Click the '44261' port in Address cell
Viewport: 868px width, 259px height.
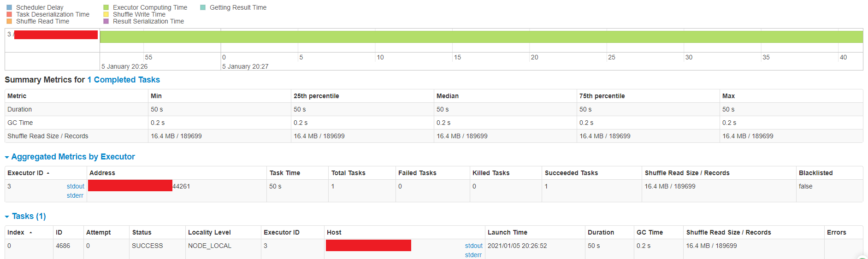pos(181,186)
